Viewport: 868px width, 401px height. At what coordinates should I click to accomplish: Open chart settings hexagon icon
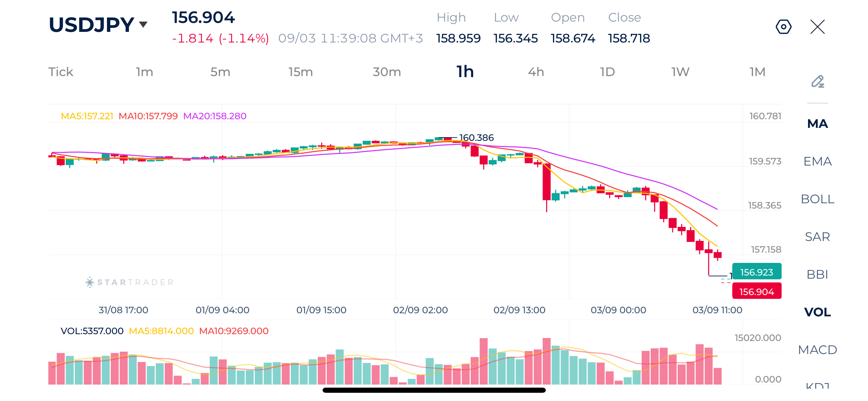[783, 27]
